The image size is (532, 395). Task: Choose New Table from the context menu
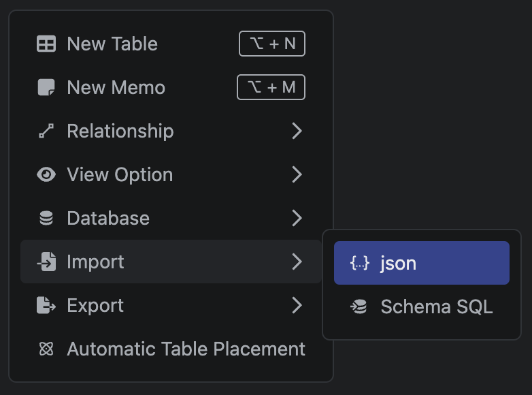tap(112, 44)
